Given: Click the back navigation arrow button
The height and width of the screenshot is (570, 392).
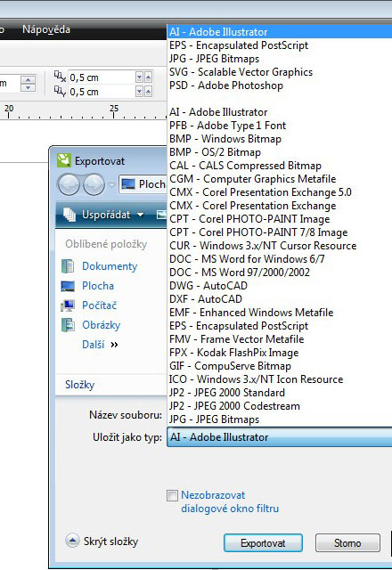Looking at the screenshot, I should click(69, 184).
